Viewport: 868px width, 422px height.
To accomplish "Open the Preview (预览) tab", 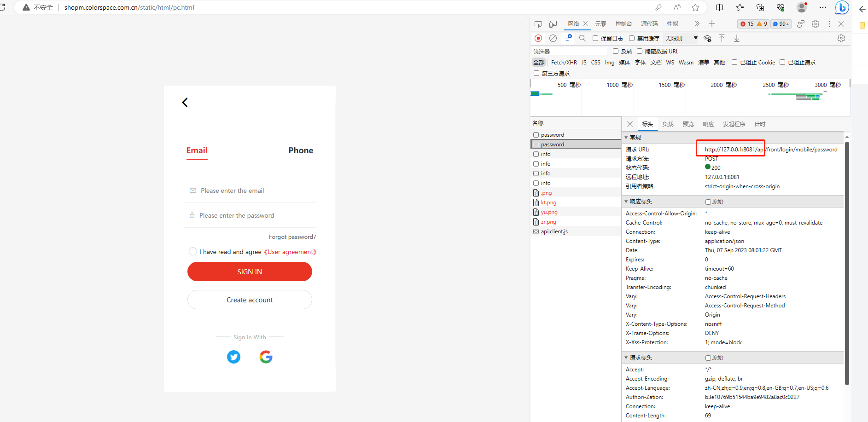I will pyautogui.click(x=688, y=124).
